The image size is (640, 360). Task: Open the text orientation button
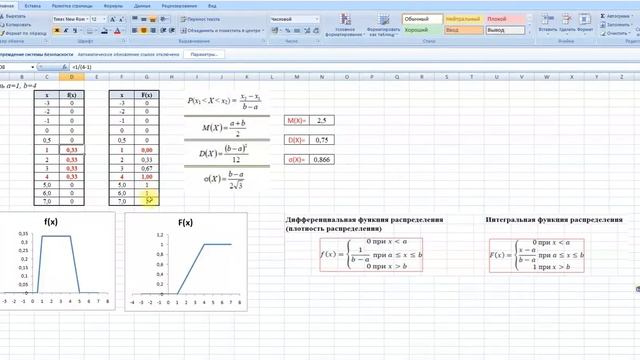[x=164, y=19]
